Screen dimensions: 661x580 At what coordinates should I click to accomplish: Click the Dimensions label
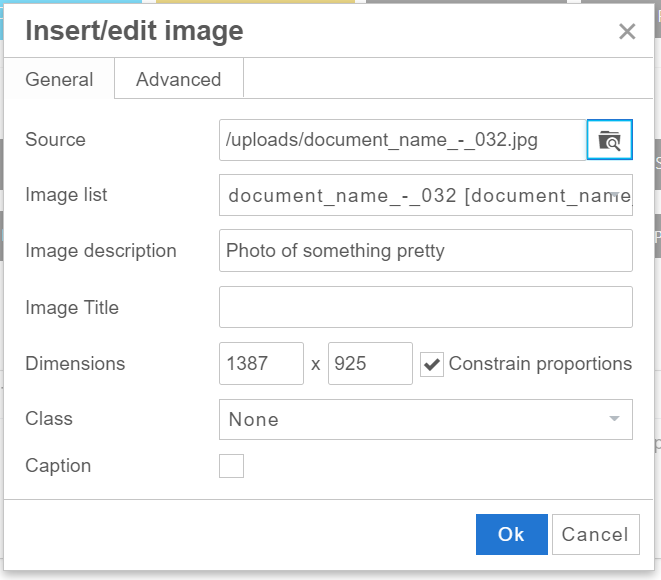pos(75,364)
